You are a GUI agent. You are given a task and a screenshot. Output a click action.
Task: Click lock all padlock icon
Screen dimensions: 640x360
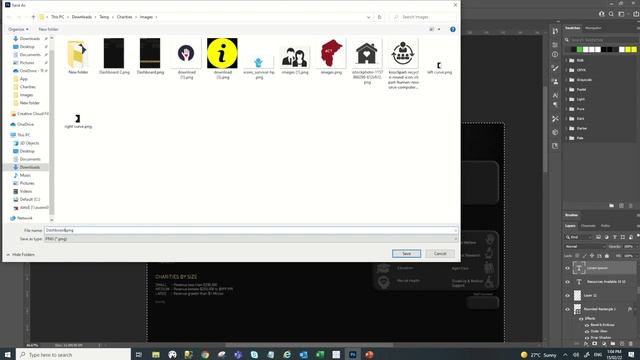point(607,256)
